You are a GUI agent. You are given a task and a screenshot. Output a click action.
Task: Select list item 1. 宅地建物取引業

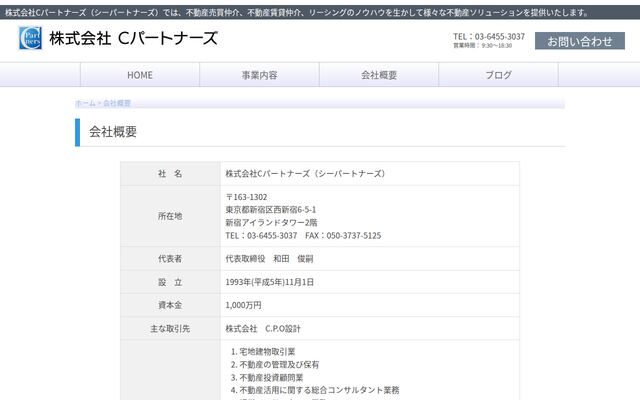coord(263,351)
